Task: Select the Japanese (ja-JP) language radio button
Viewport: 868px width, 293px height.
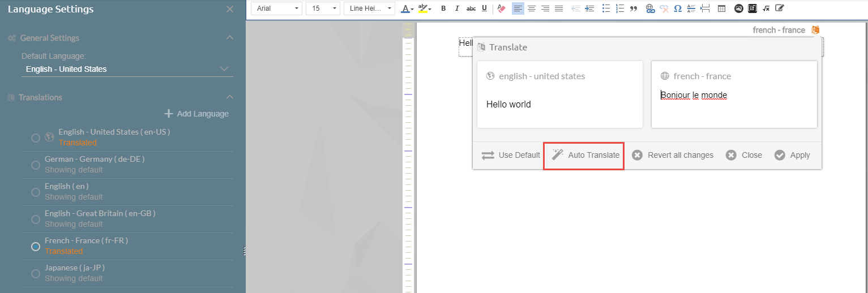Action: click(x=36, y=273)
